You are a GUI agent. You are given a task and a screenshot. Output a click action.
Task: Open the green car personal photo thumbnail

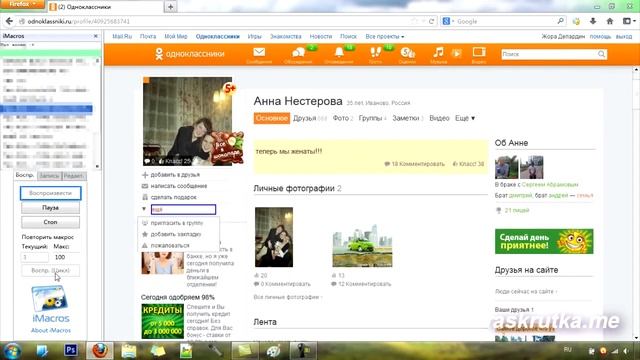click(362, 245)
